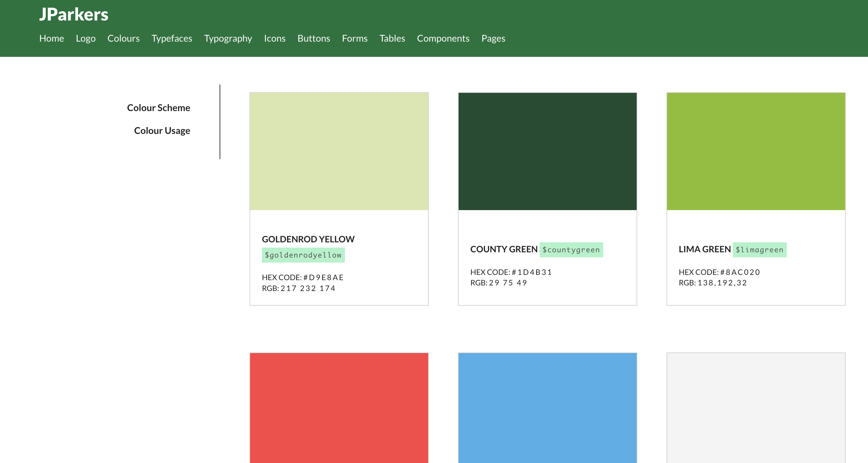868x463 pixels.
Task: Go to the Icons page
Action: coord(274,38)
